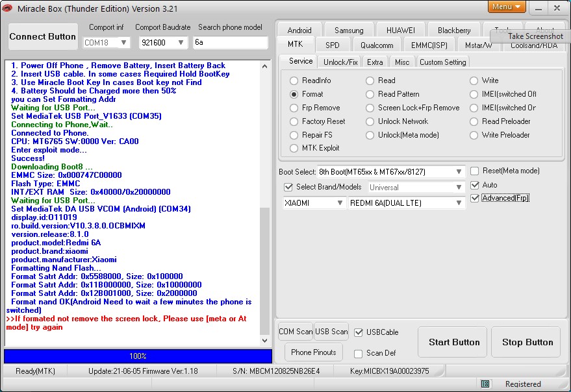Switch to the Android tab
Screen dimensions: 571x392
299,31
